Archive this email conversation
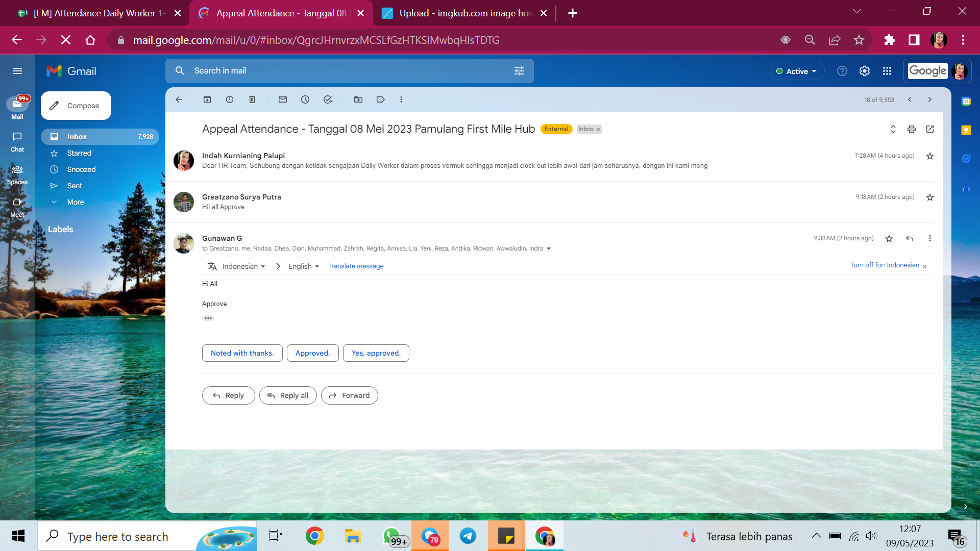980x551 pixels. tap(207, 99)
